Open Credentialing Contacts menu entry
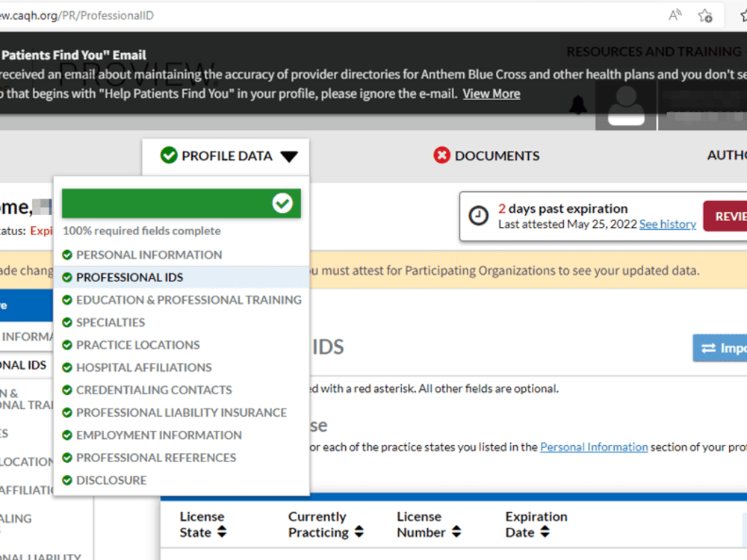Screen dimensions: 747x560 (x=154, y=390)
